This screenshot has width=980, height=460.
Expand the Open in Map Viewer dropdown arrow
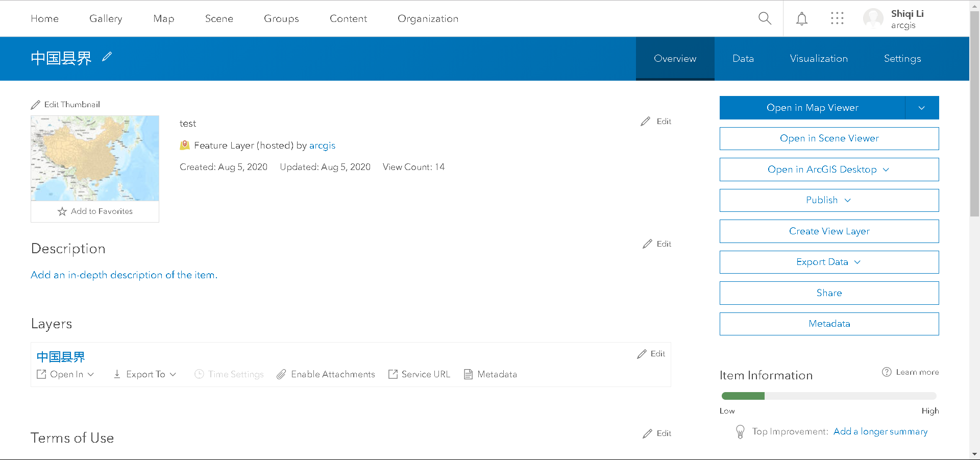tap(922, 108)
